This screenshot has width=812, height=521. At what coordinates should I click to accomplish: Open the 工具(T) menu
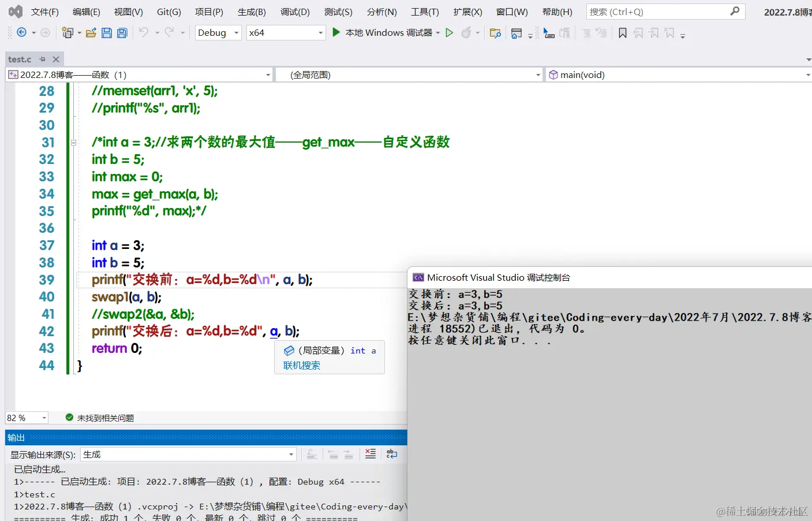pos(425,12)
